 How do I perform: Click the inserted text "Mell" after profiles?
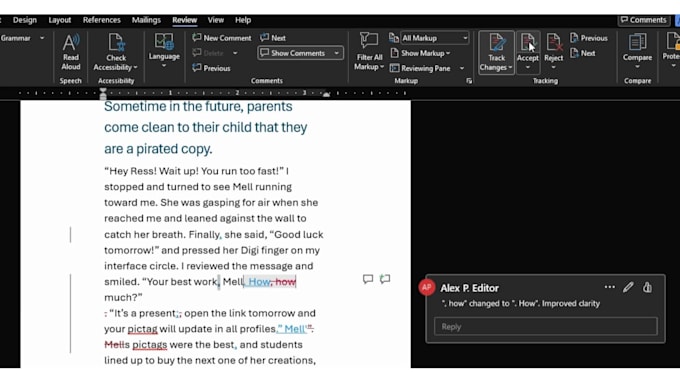click(295, 329)
